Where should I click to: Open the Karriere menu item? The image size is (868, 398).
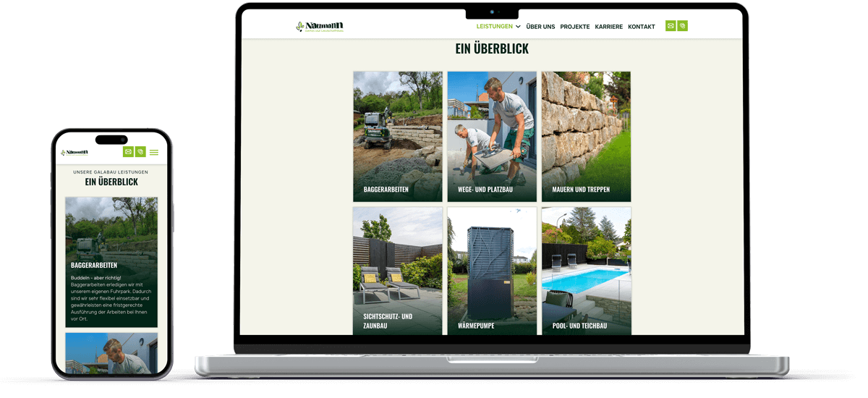pyautogui.click(x=609, y=27)
